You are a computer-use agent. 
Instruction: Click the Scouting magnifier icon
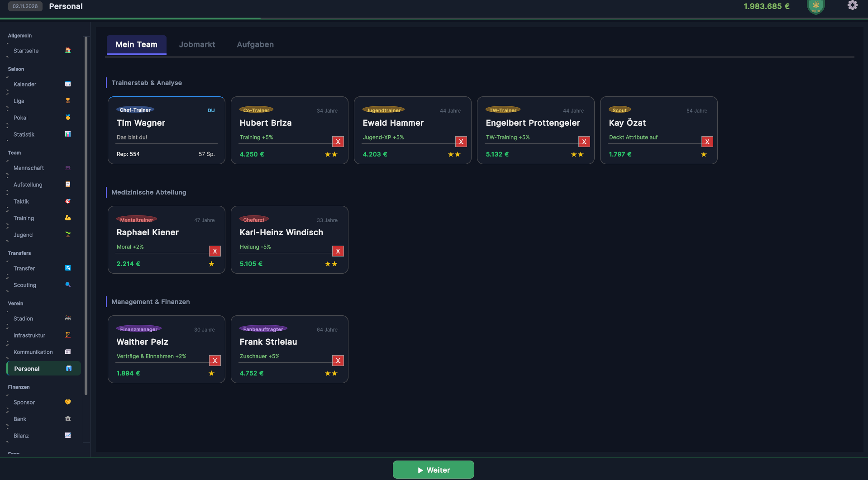click(68, 285)
